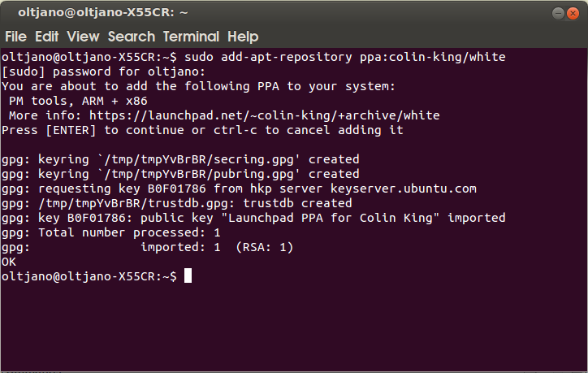This screenshot has height=373, width=588.
Task: Close the terminal window
Action: click(573, 14)
